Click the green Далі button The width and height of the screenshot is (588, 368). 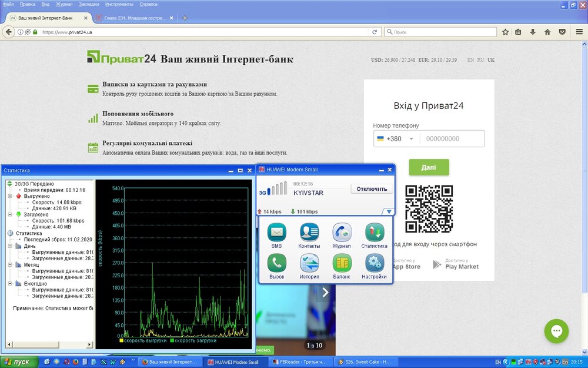[x=429, y=167]
